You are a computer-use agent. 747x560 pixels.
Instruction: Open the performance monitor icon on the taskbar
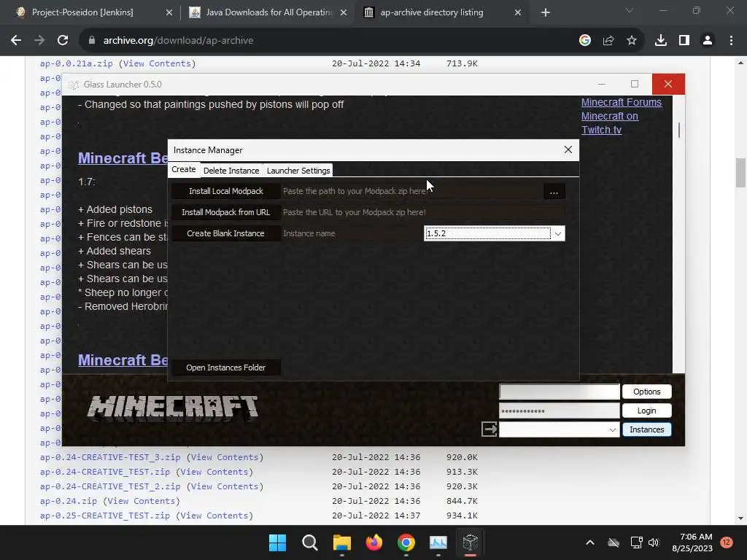[438, 542]
